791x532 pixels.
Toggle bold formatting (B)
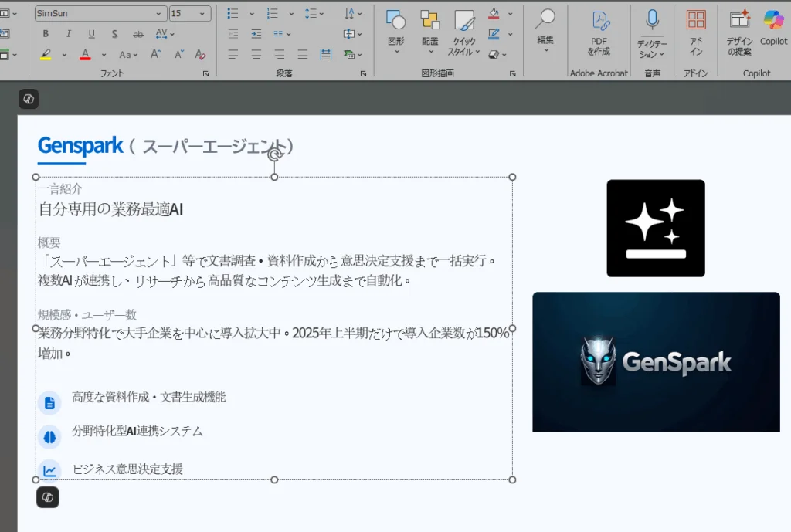[46, 34]
